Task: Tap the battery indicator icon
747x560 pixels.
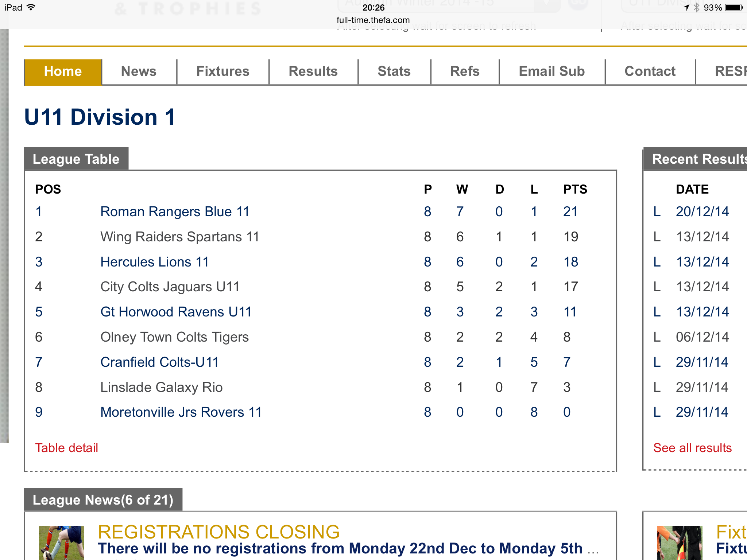Action: coord(734,8)
